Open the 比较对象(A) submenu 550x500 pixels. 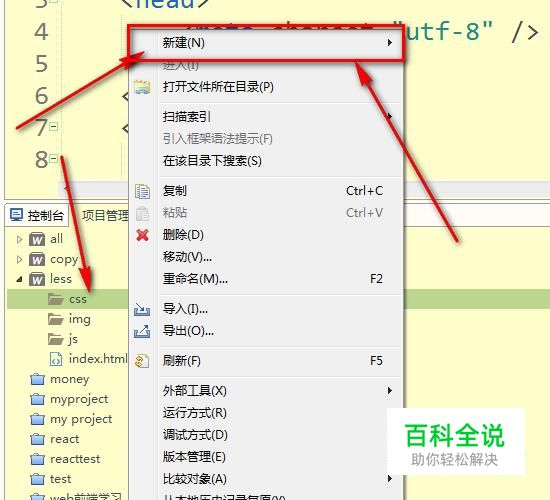click(266, 479)
